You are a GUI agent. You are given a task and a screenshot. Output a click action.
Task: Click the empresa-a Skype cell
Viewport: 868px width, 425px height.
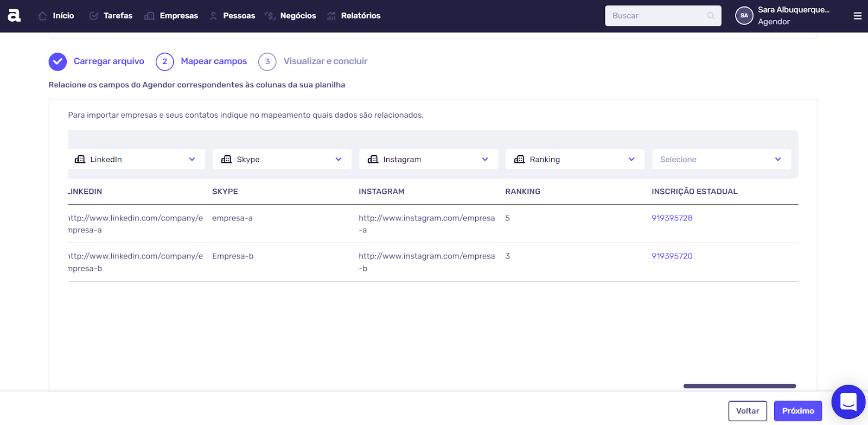pos(232,218)
